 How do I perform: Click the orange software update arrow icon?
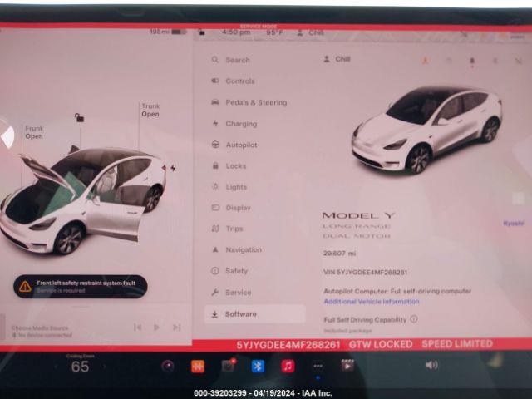click(x=425, y=61)
